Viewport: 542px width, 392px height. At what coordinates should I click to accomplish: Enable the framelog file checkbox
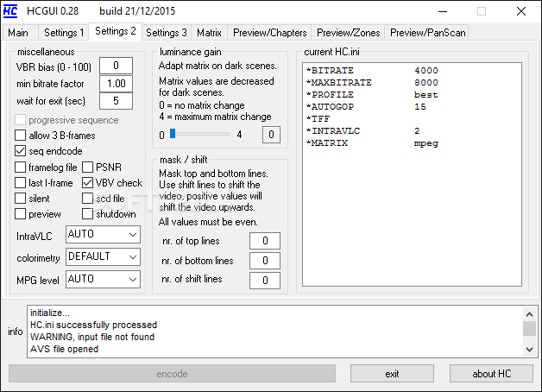pyautogui.click(x=21, y=168)
